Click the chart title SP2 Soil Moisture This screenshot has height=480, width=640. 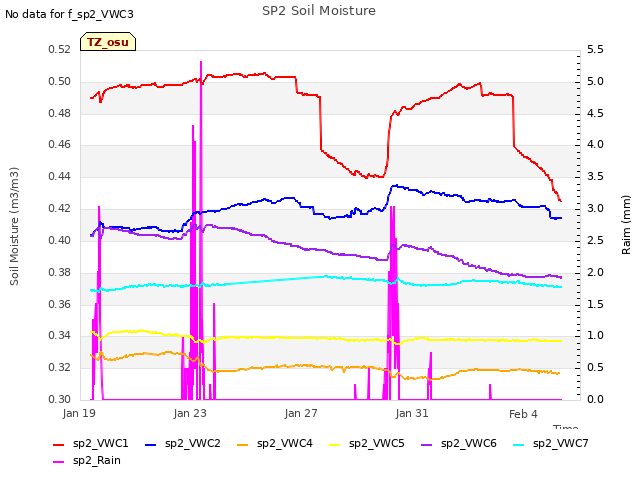pos(319,11)
